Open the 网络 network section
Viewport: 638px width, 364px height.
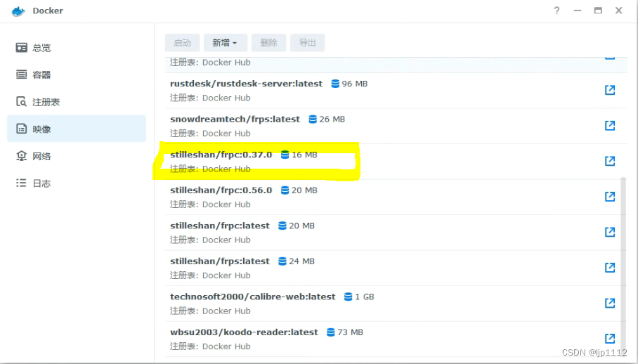[x=77, y=156]
